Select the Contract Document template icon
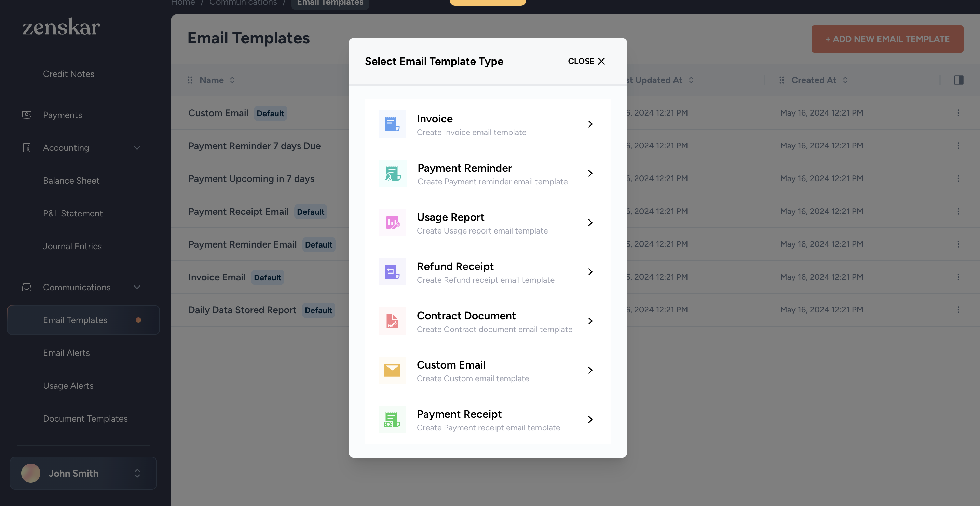 (x=392, y=321)
